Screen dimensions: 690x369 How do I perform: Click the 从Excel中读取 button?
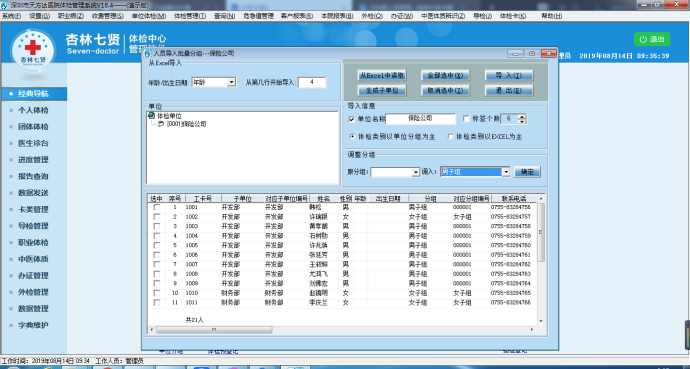point(382,76)
